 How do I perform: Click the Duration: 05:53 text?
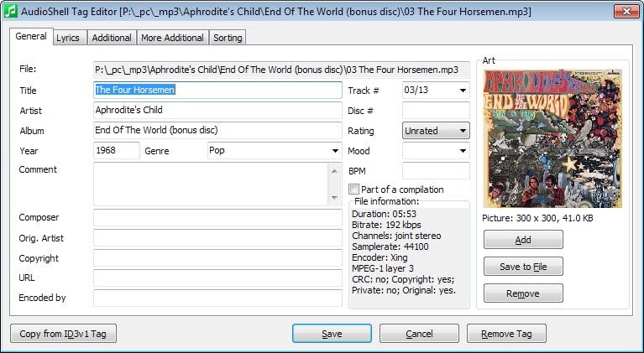pyautogui.click(x=384, y=214)
